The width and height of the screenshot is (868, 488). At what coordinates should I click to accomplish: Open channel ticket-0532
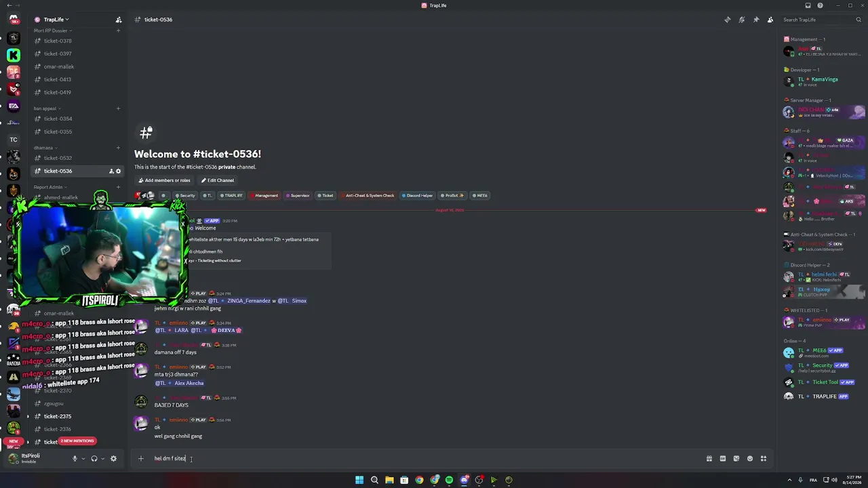(77, 158)
